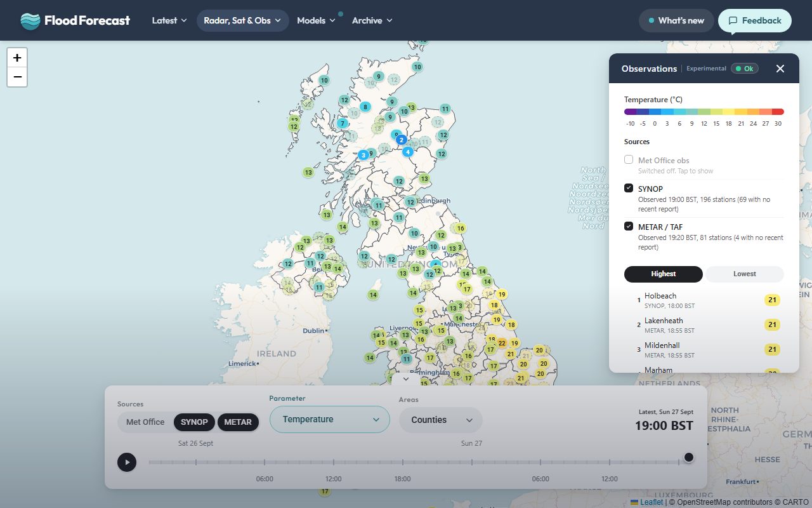Image resolution: width=812 pixels, height=508 pixels.
Task: Zoom out on the map
Action: (x=17, y=77)
